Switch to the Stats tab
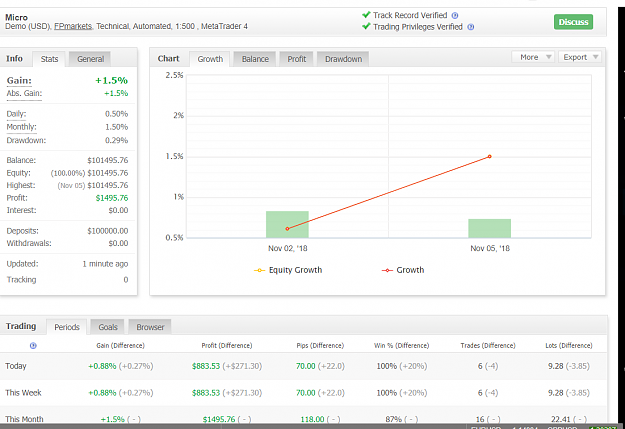The image size is (625, 429). click(x=49, y=59)
